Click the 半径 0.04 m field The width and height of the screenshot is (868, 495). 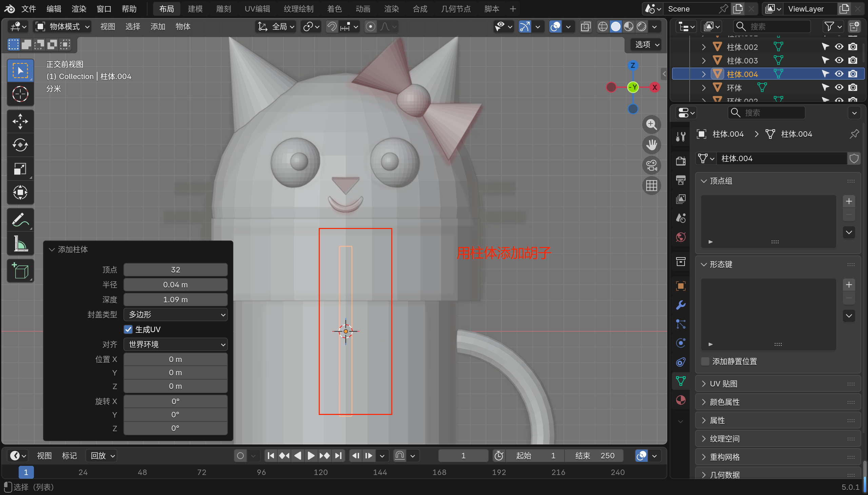click(175, 285)
